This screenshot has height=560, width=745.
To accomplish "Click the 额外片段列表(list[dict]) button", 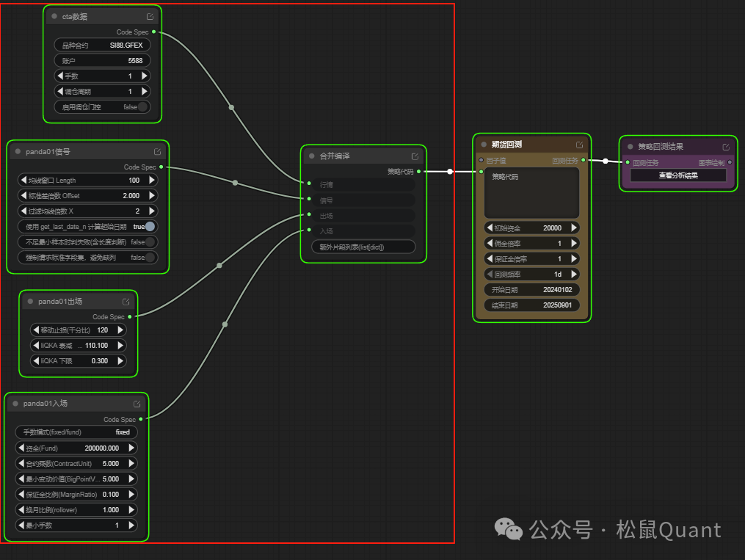I will click(x=363, y=247).
